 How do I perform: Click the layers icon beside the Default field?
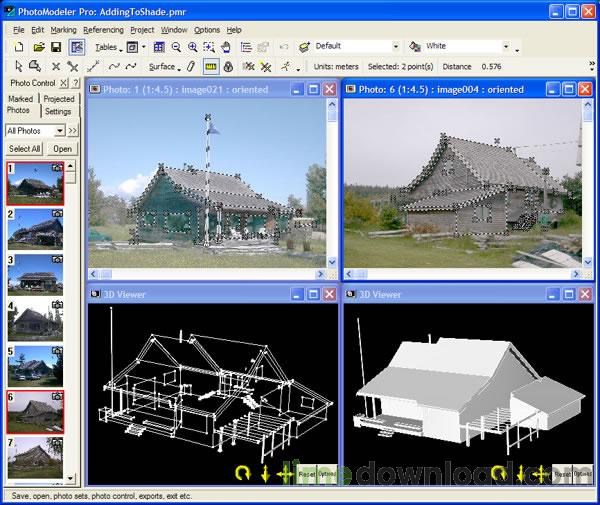tap(304, 47)
